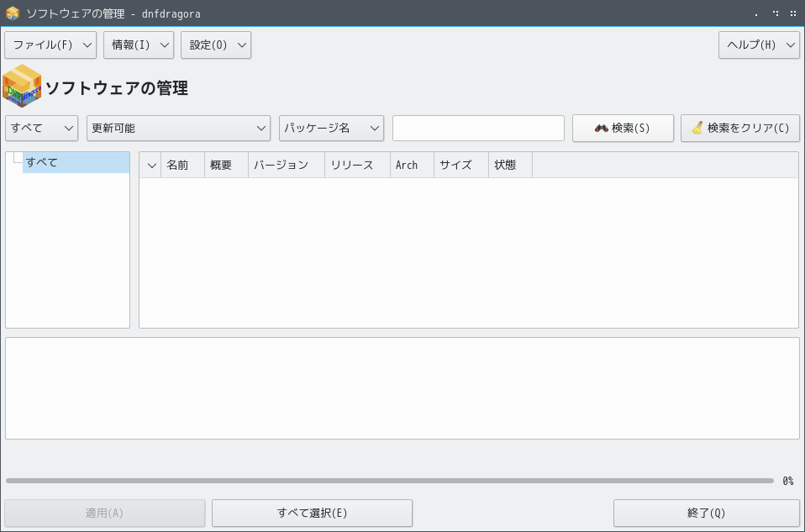The image size is (805, 532).
Task: Expand the パッケージ名 search-type dropdown
Action: point(331,128)
